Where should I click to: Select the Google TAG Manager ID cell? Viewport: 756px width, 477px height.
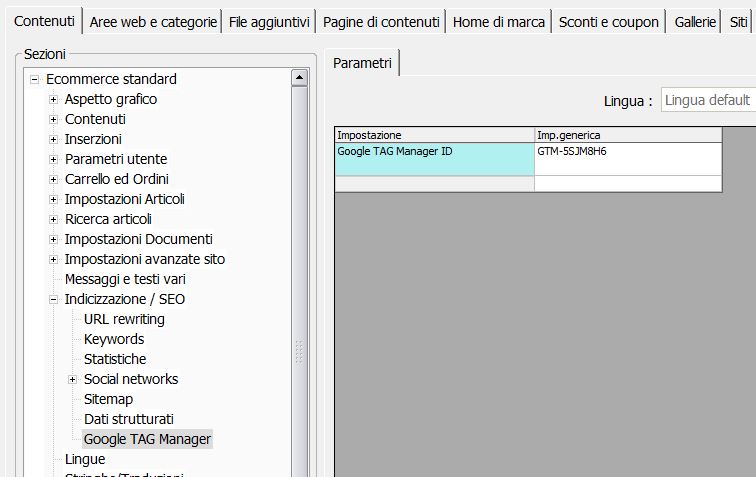click(x=434, y=159)
